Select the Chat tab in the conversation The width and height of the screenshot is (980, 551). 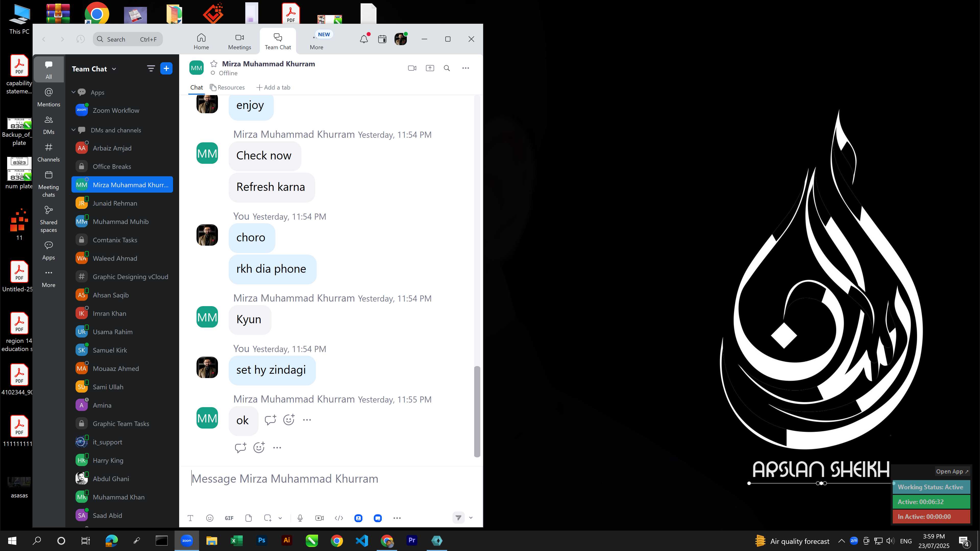pyautogui.click(x=196, y=87)
